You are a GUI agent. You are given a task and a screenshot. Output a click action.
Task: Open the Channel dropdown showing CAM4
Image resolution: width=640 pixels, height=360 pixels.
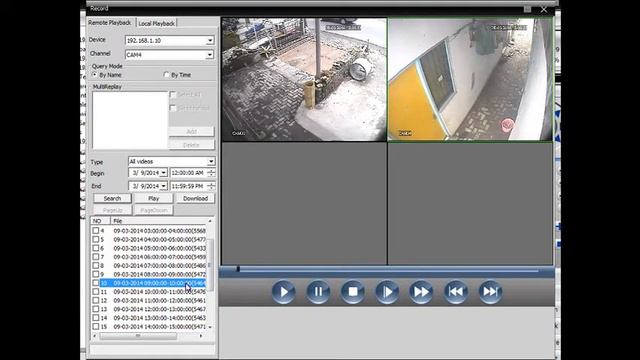(x=210, y=54)
